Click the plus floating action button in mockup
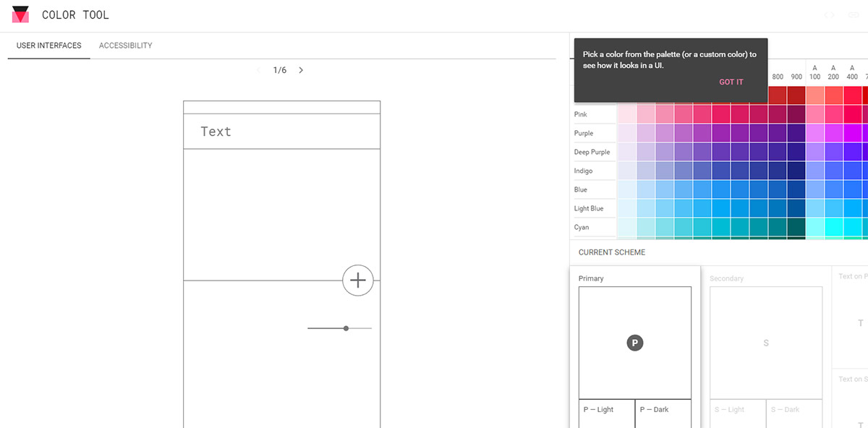This screenshot has height=428, width=868. click(x=358, y=281)
